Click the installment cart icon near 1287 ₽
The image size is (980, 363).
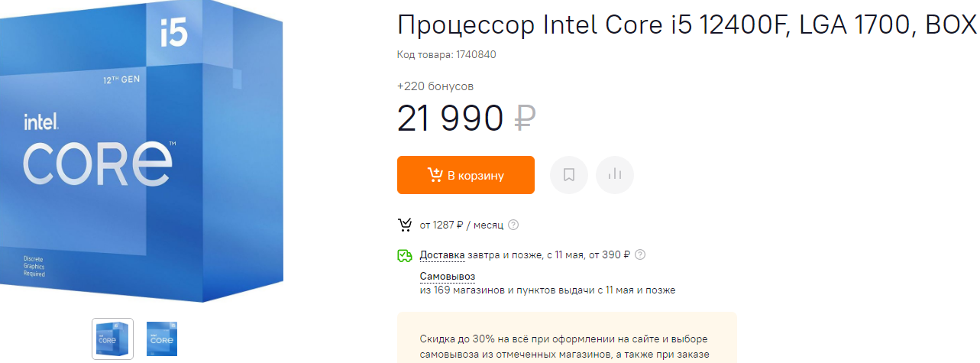click(405, 225)
